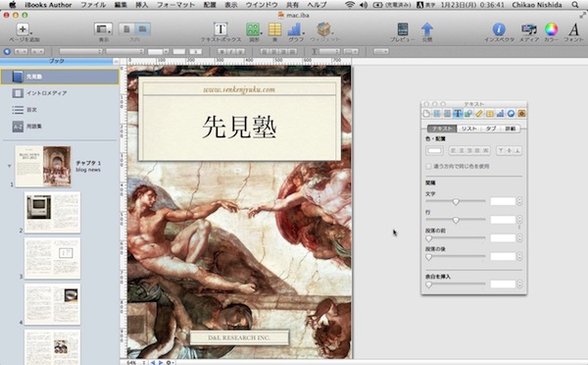Click the 余白を挿入 stepper arrows

(519, 285)
